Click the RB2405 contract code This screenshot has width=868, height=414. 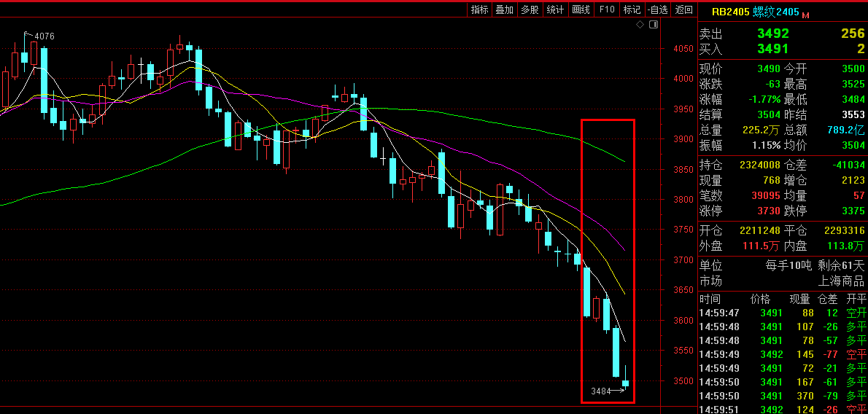click(730, 12)
